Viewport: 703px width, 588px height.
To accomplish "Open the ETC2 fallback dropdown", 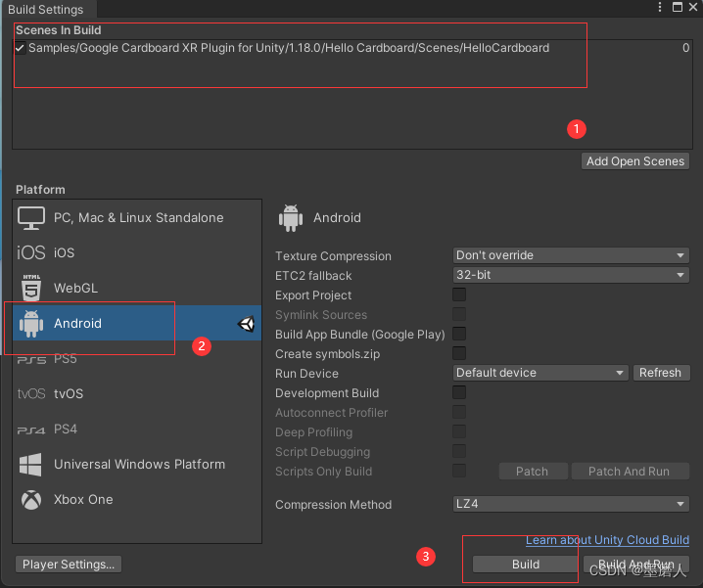I will pos(571,275).
